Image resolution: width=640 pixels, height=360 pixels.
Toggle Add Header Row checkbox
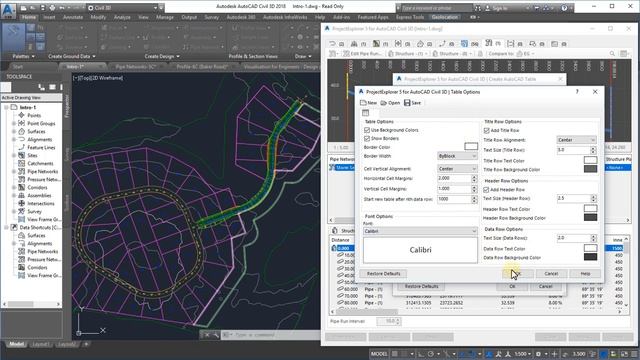pos(487,190)
